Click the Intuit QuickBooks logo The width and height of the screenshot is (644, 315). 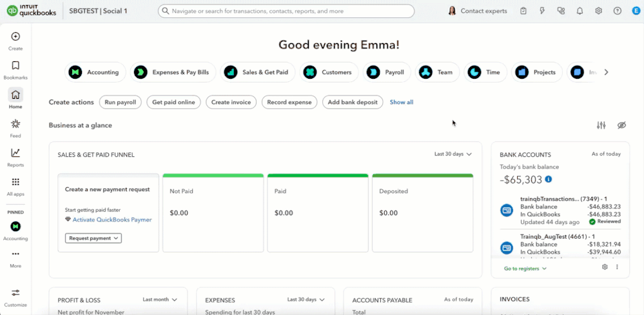pos(32,11)
